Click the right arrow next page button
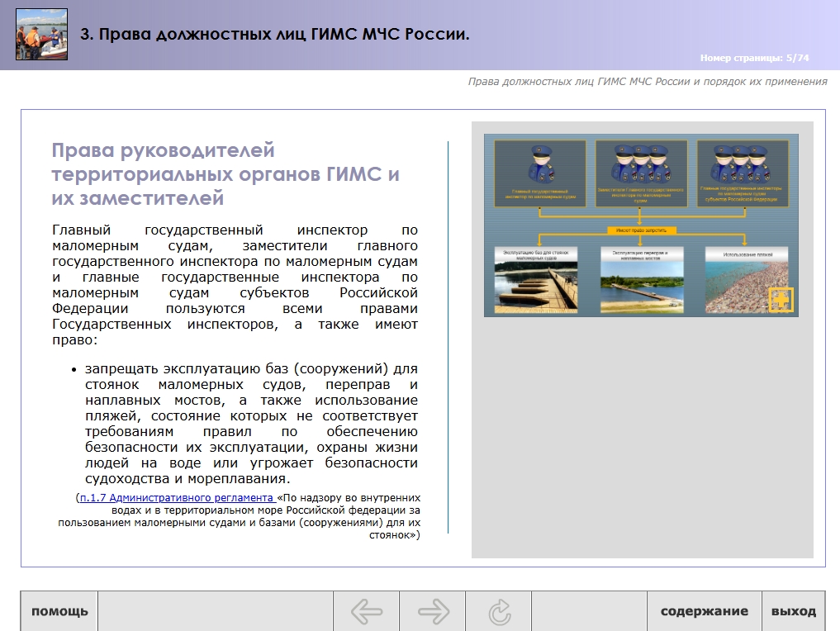 (x=433, y=612)
